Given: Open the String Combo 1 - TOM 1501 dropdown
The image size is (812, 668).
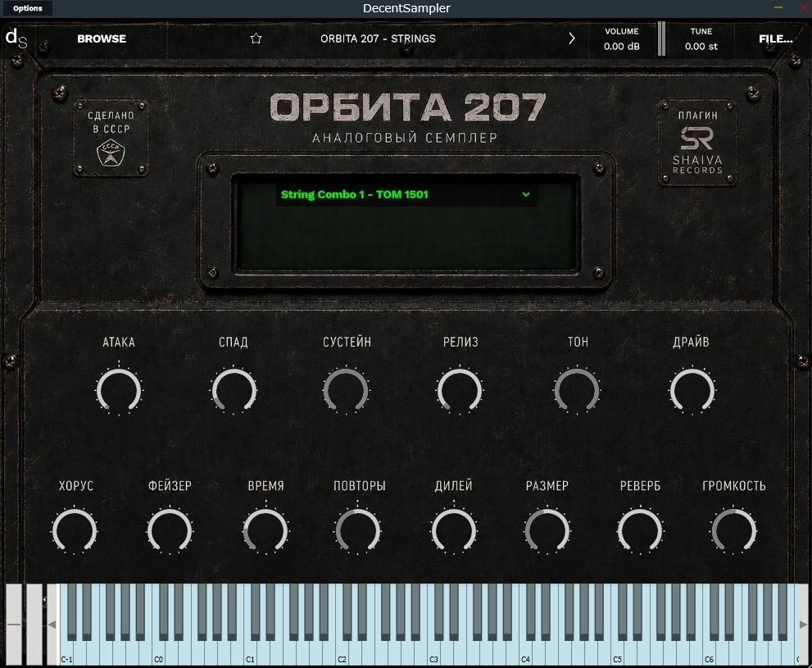Looking at the screenshot, I should (406, 195).
